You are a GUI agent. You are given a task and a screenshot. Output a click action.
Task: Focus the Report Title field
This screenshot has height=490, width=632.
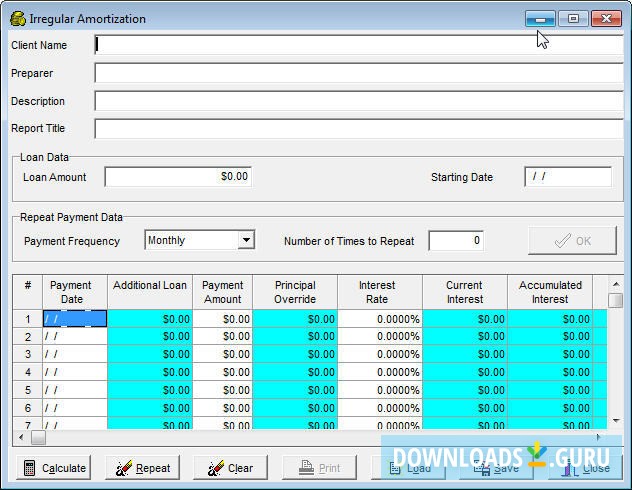point(359,129)
